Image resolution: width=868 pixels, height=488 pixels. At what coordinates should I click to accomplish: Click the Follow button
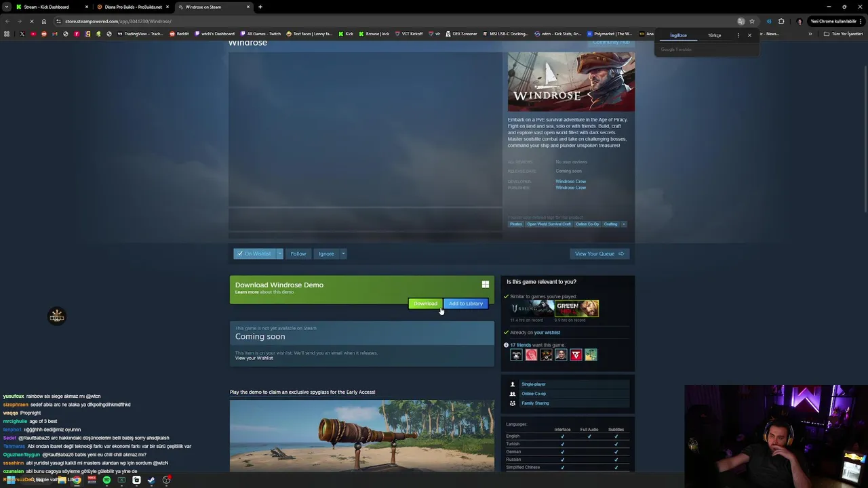click(x=298, y=253)
